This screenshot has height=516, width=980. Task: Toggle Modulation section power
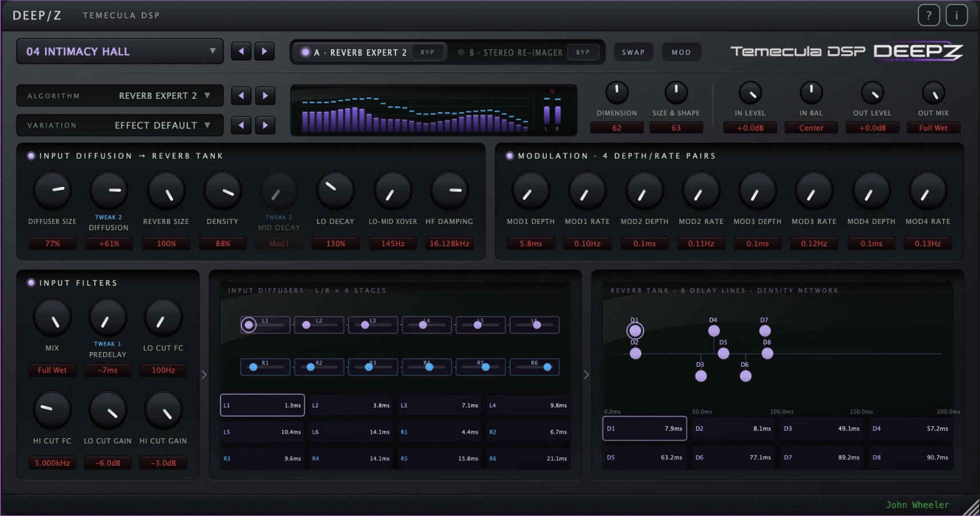click(x=509, y=155)
